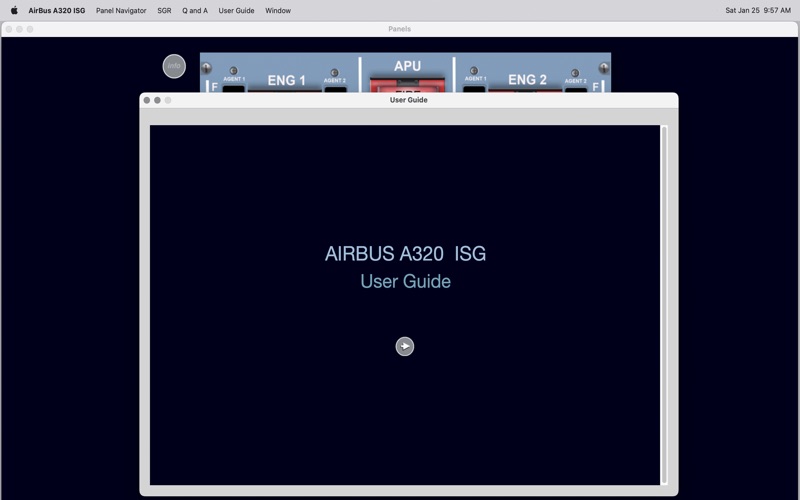Click ENG 1 AGENT 2 button in Panels

coord(335,90)
